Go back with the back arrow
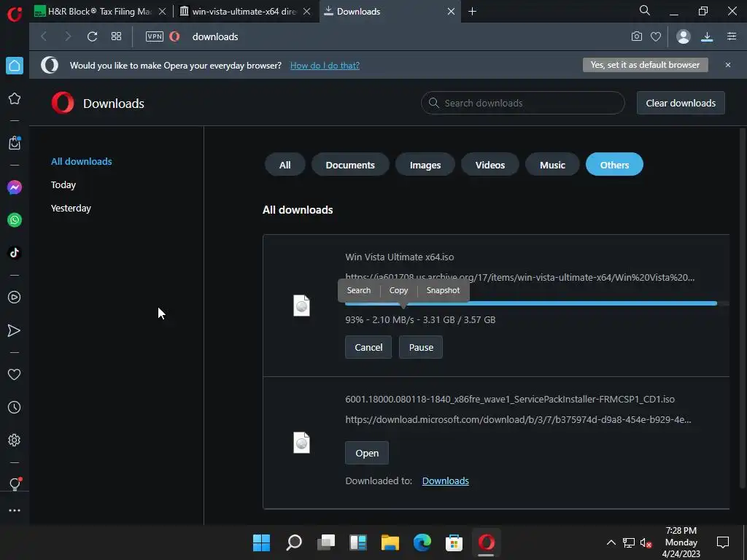Screen dimensions: 747x560 pos(44,36)
